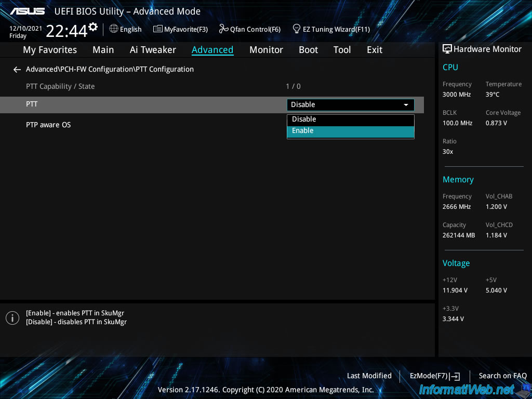Screen dimensions: 532x399
Task: Switch to the Ai Tweaker tab
Action: pyautogui.click(x=153, y=50)
